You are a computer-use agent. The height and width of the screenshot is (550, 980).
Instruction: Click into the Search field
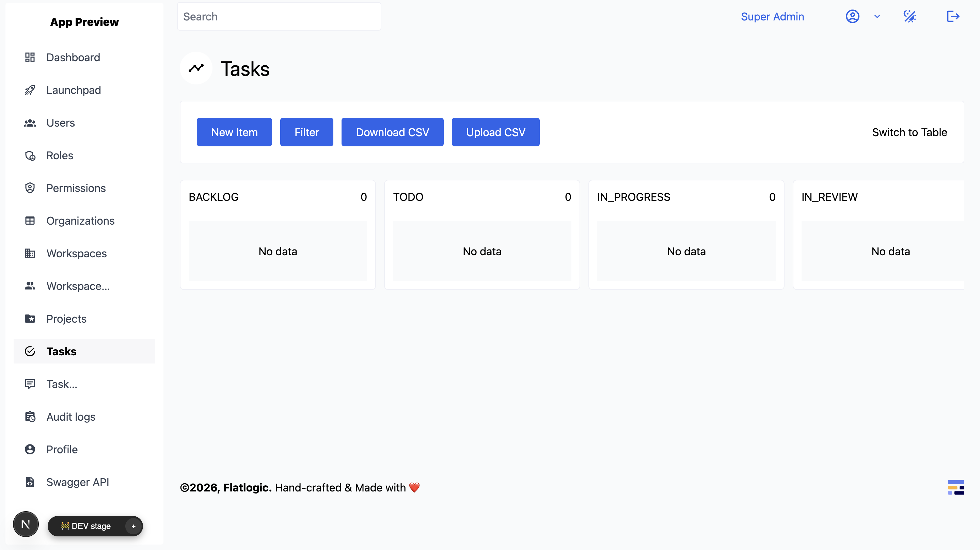279,16
